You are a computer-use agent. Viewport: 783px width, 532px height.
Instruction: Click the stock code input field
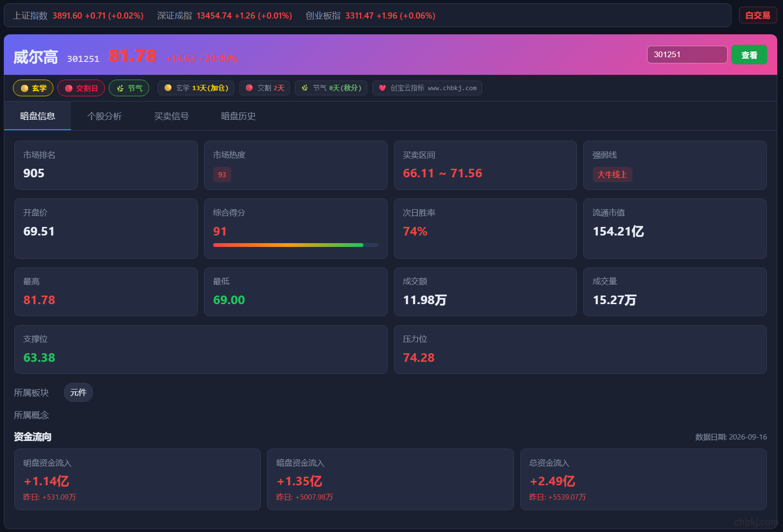pyautogui.click(x=687, y=55)
